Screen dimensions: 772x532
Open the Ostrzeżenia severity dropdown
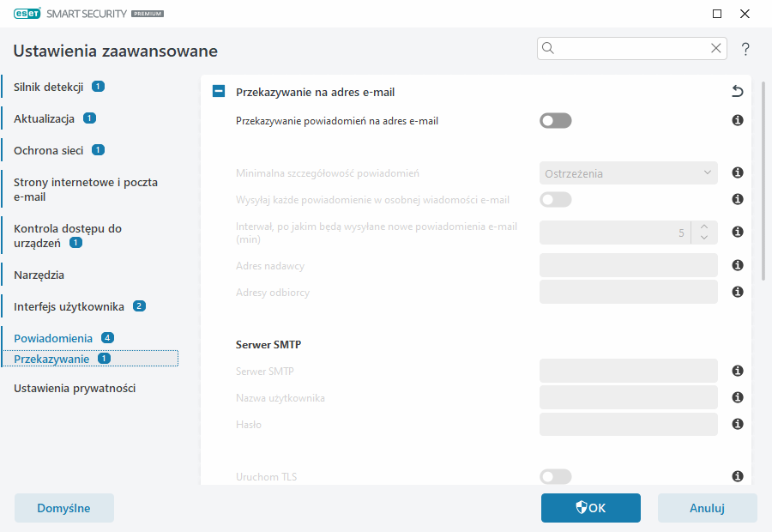pyautogui.click(x=628, y=173)
